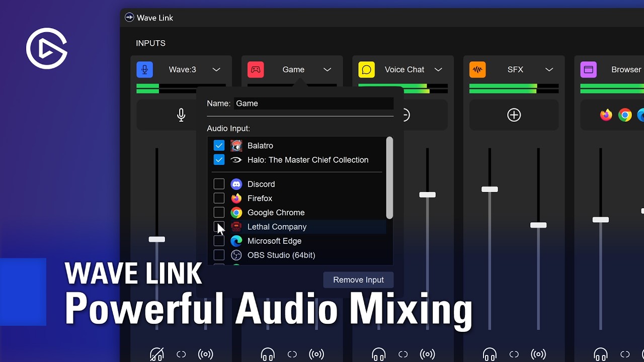The image size is (644, 362).
Task: Open the SFX channel dropdown chevron
Action: click(549, 69)
